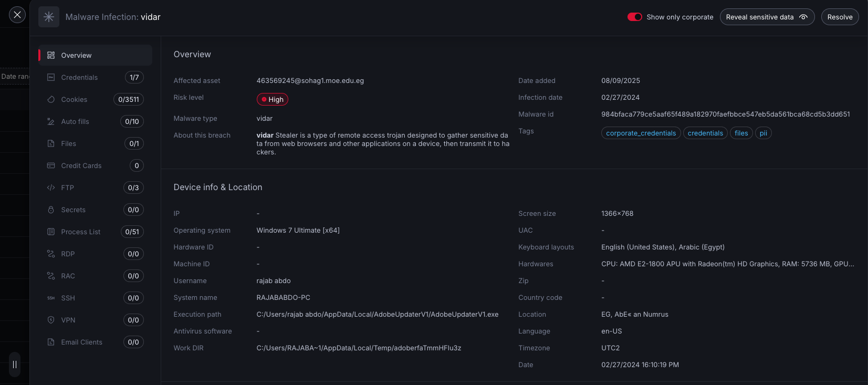Click the RAC sidebar icon
This screenshot has width=868, height=385.
(x=51, y=276)
